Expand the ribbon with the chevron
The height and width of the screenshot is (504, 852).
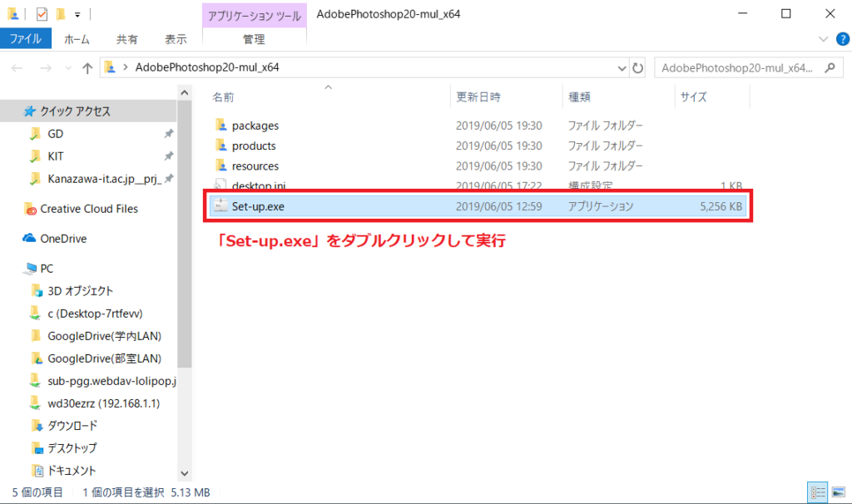click(x=823, y=39)
